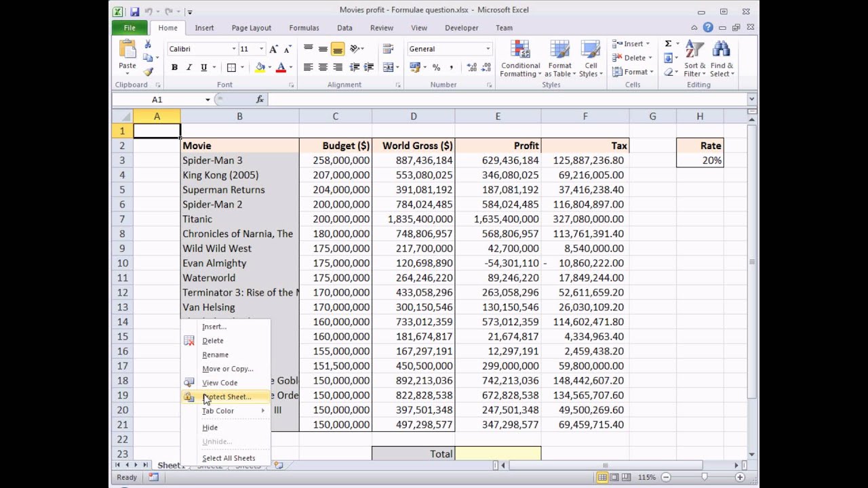Viewport: 868px width, 488px height.
Task: Increase the font size
Action: click(273, 49)
